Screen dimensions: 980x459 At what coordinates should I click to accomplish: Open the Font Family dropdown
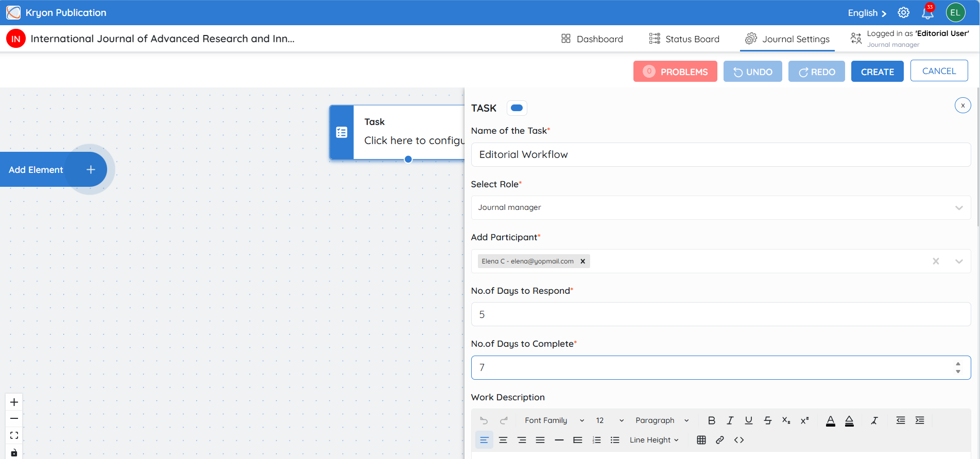click(554, 420)
